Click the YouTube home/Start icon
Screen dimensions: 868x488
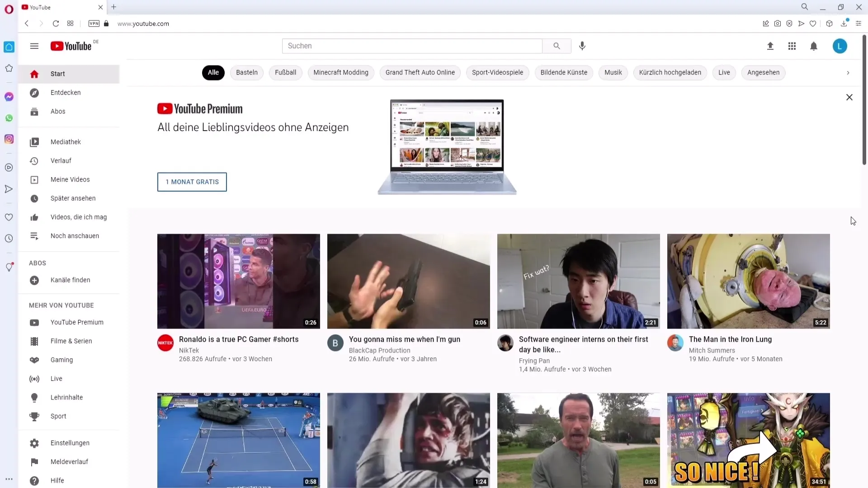(34, 73)
